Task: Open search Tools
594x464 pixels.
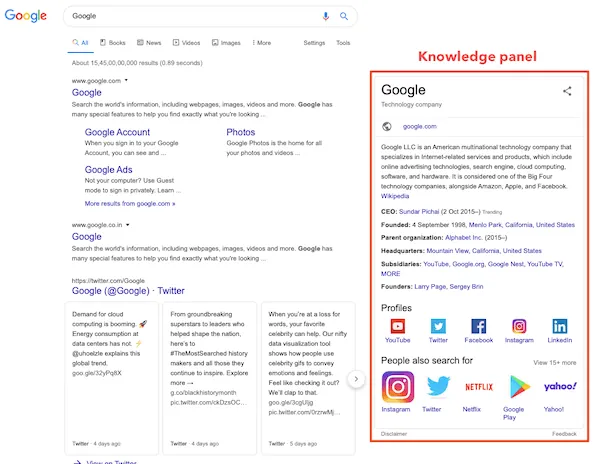Action: (343, 43)
